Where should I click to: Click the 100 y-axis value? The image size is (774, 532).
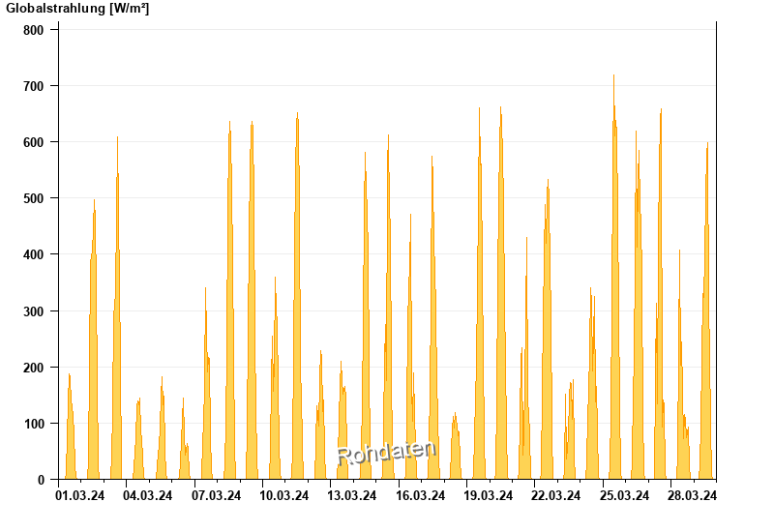click(x=34, y=424)
